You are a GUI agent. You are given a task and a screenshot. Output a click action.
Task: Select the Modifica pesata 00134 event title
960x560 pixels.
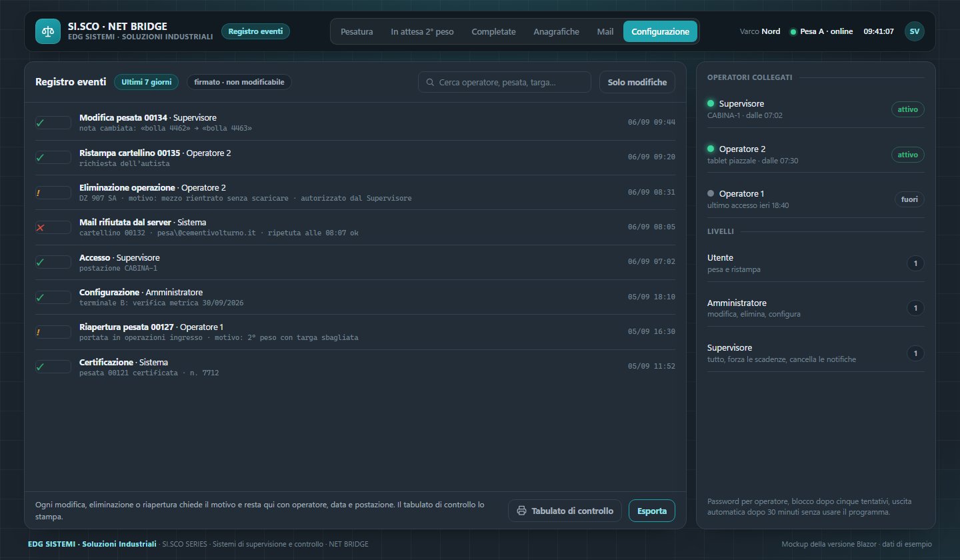[123, 118]
